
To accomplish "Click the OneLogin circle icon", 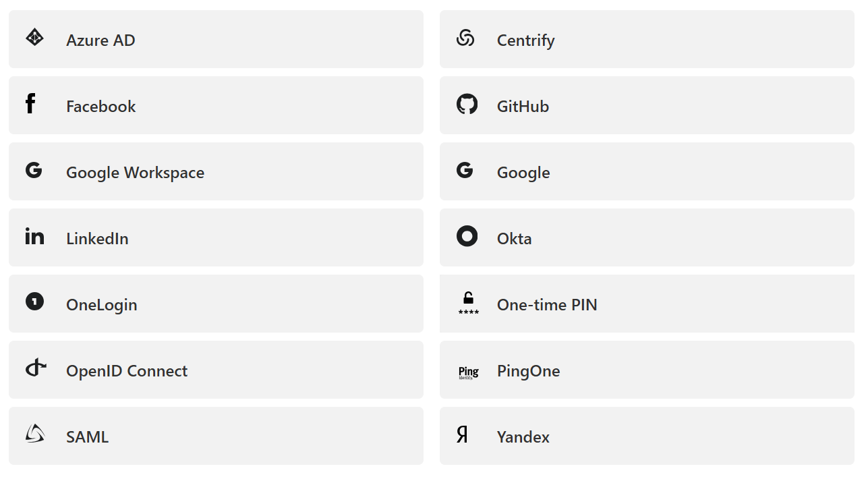I will tap(34, 301).
